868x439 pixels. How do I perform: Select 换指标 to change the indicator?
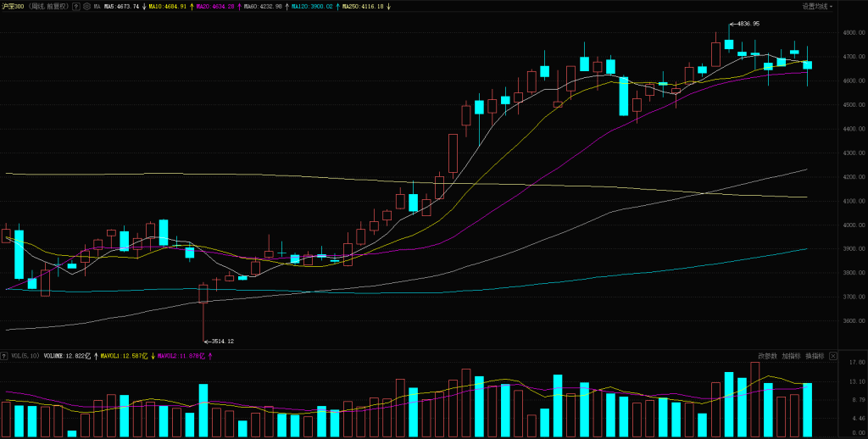click(814, 356)
